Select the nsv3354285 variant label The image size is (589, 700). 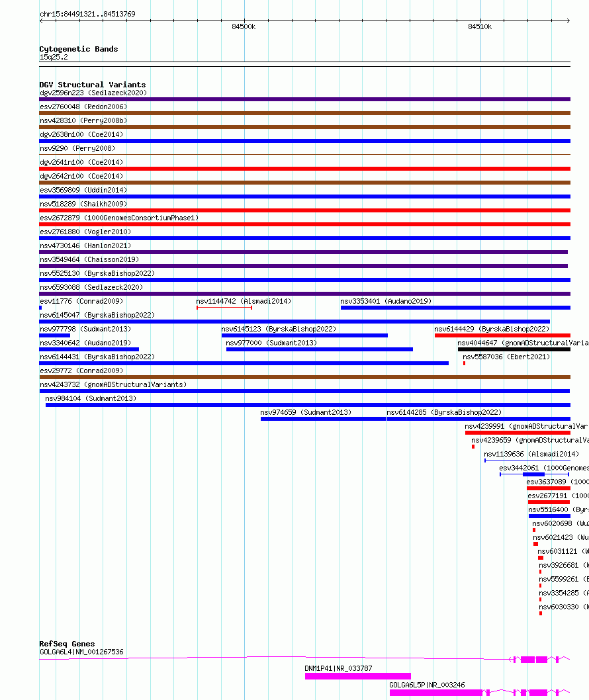pos(564,592)
